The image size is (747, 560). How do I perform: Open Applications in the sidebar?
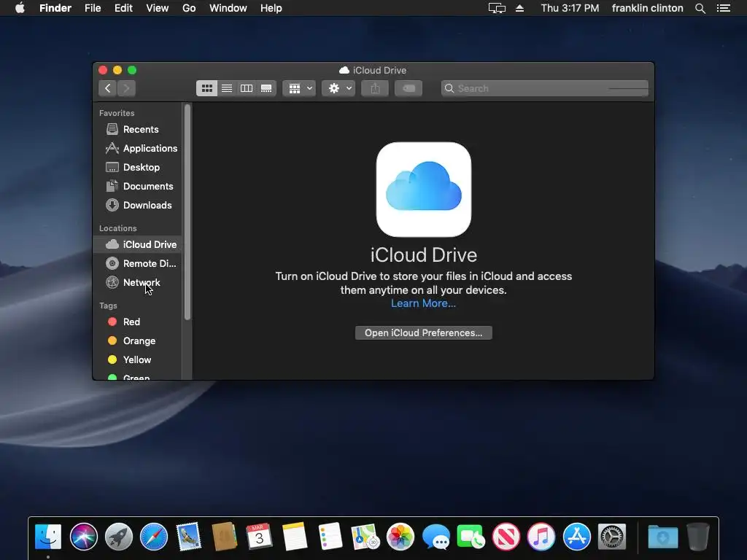point(138,148)
